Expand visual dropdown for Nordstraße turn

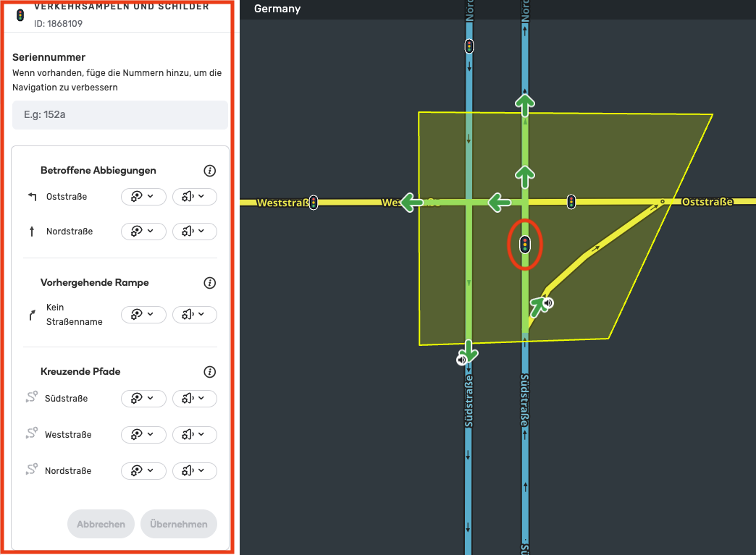click(143, 232)
